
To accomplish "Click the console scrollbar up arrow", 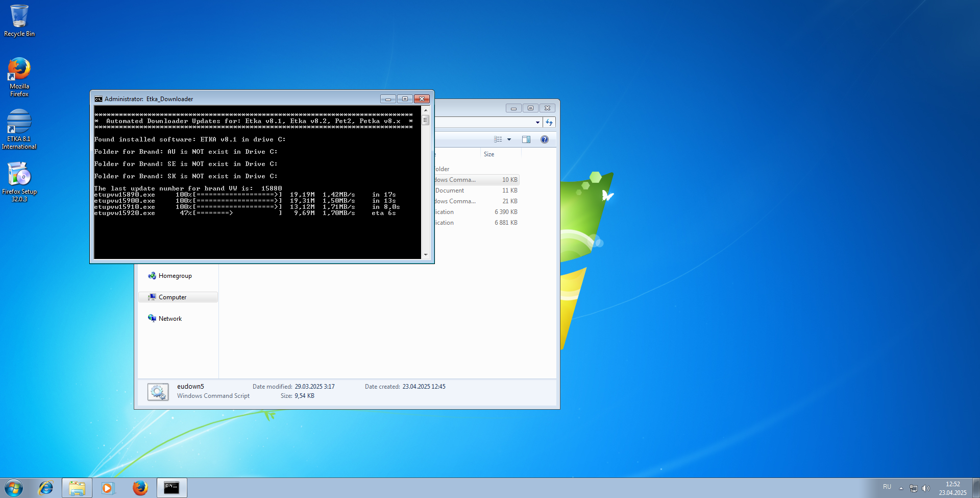I will pos(426,110).
